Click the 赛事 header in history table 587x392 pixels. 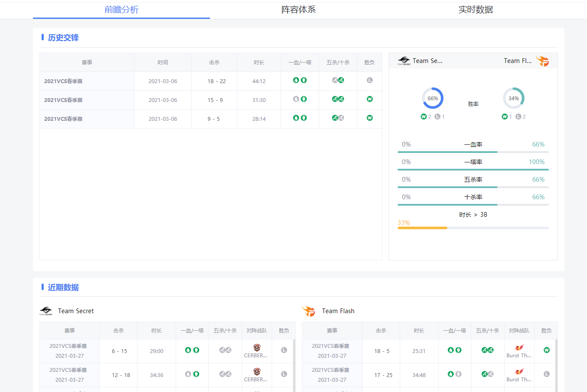click(87, 63)
